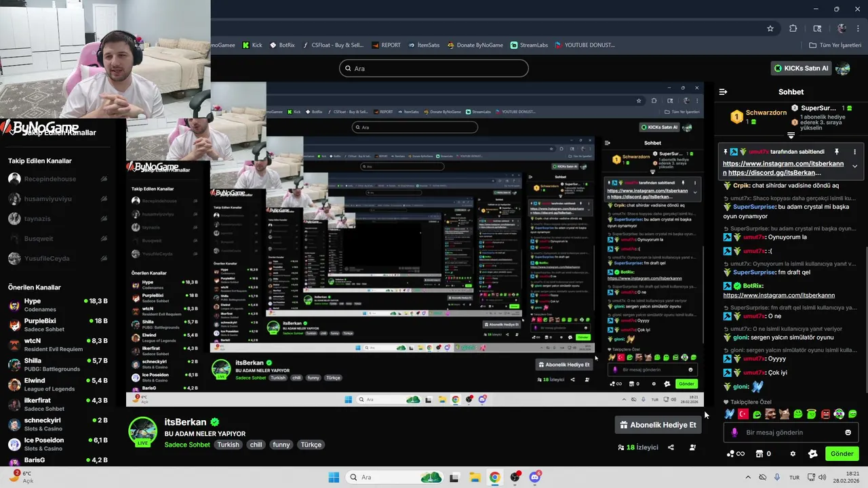Unpin the pinned chat message
Screen dimensions: 868x488
pyautogui.click(x=837, y=152)
